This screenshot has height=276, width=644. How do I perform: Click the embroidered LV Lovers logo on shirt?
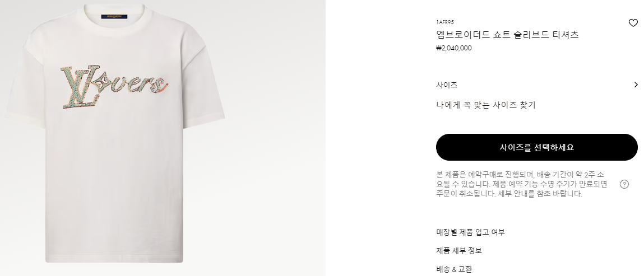tap(114, 86)
